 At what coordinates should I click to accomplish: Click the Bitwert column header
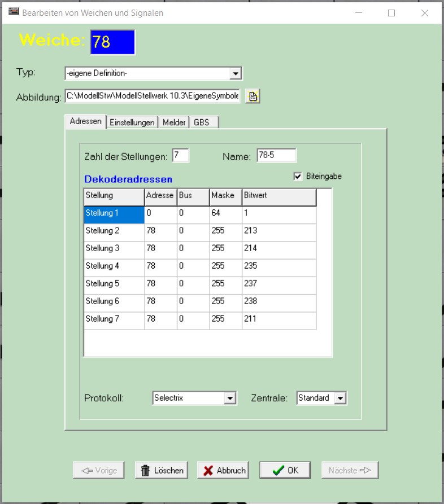tap(278, 196)
